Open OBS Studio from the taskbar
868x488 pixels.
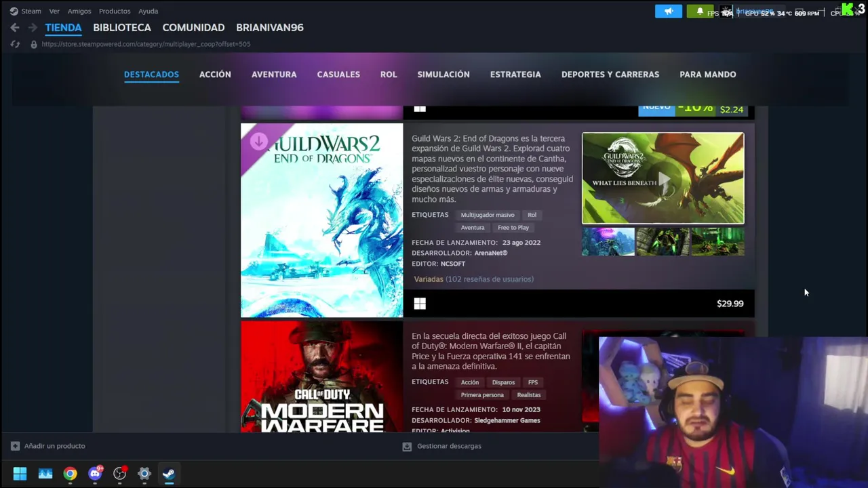119,474
